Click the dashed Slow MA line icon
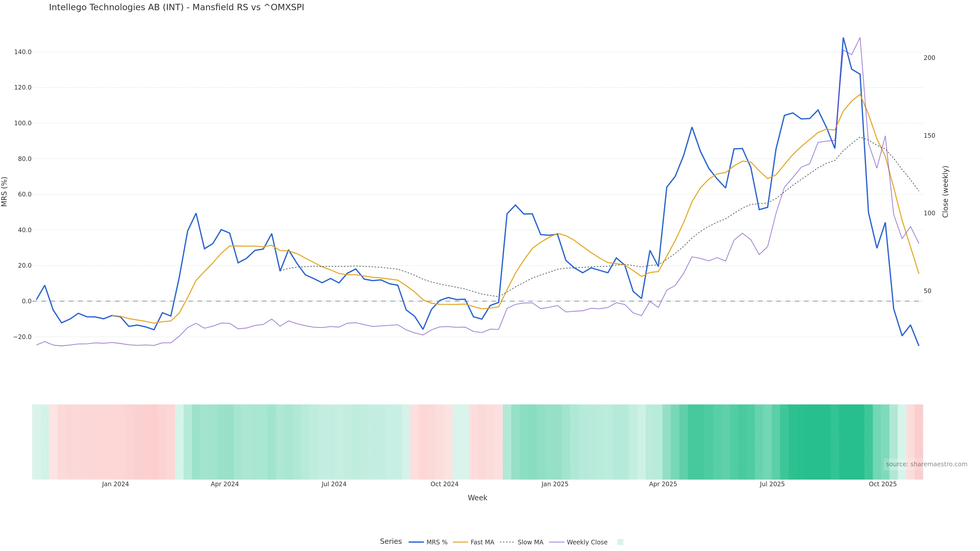Screen dimensions: 980x551 (x=507, y=542)
